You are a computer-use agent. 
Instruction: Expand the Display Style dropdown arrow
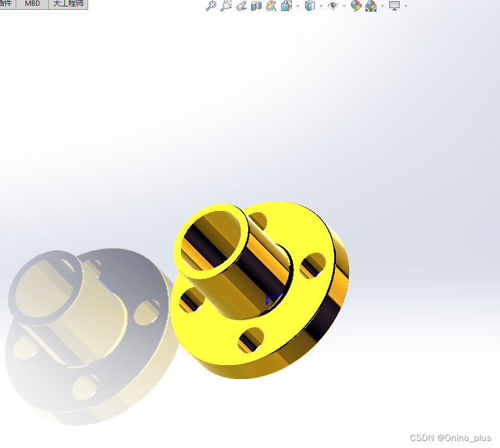pos(321,6)
